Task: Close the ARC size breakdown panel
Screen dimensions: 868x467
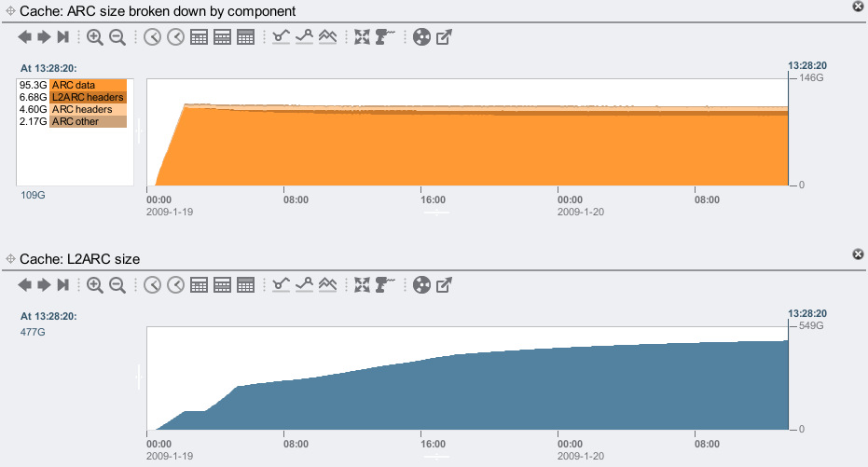Action: click(x=858, y=7)
